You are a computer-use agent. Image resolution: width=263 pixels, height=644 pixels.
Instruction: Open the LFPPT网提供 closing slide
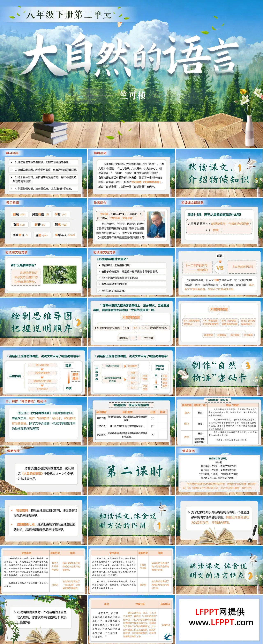[x=219, y=620]
